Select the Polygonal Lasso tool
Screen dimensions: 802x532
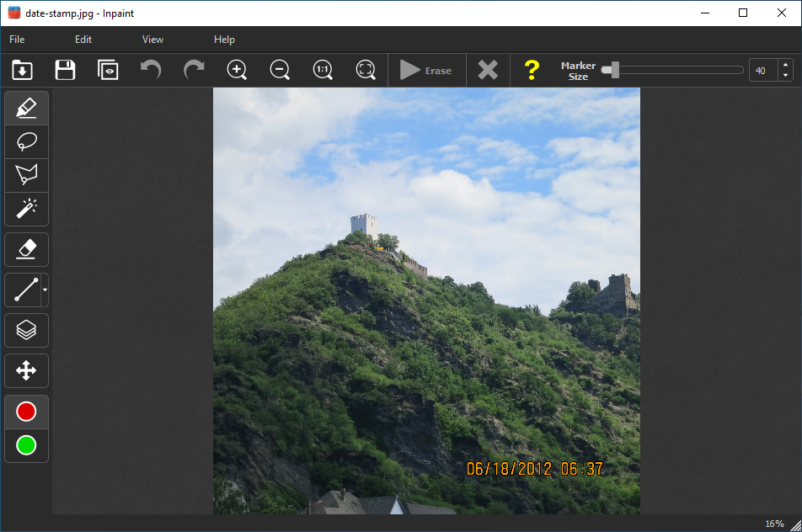pyautogui.click(x=26, y=175)
